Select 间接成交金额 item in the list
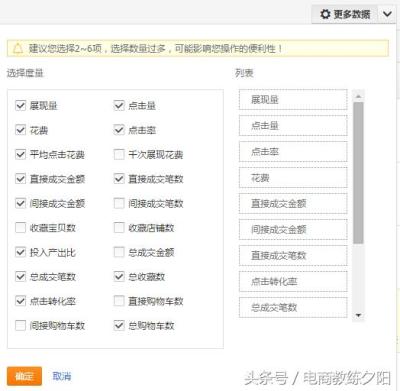Viewport: 400px width, 391px height. (x=293, y=229)
